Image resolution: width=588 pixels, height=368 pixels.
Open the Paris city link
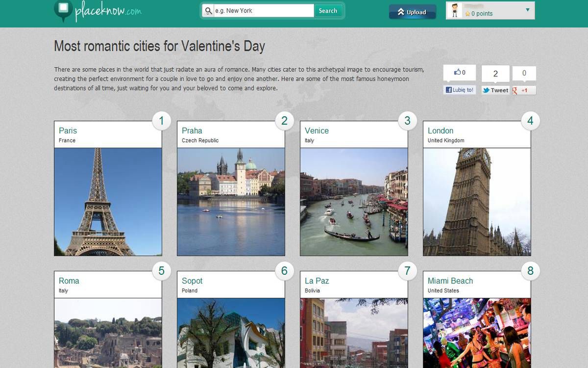pos(68,131)
